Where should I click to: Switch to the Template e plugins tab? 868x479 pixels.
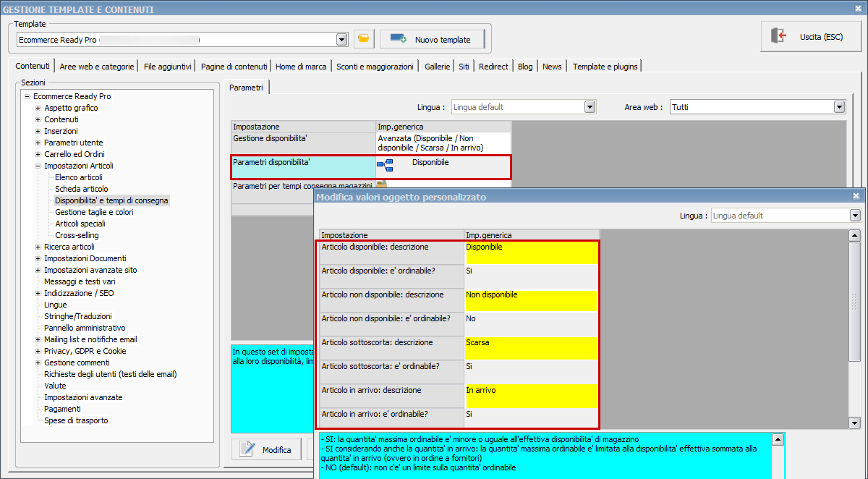605,67
